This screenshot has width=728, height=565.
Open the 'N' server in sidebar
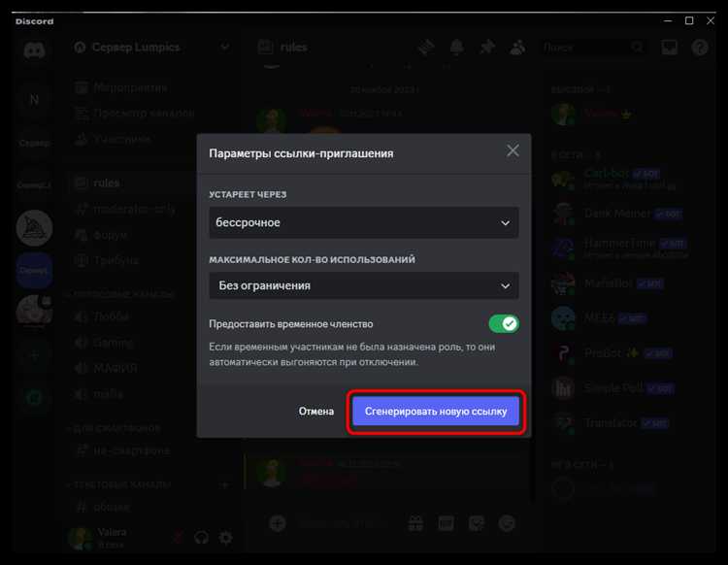pyautogui.click(x=34, y=100)
